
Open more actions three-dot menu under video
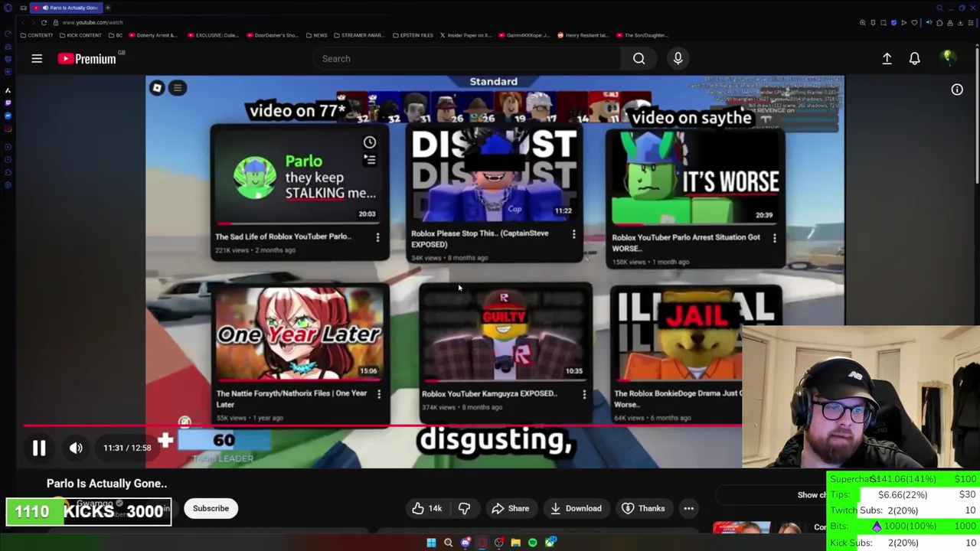point(688,508)
